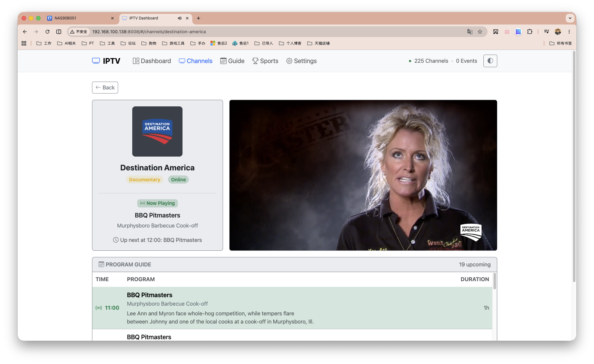Open the 工作 bookmarks folder
This screenshot has width=594, height=364.
44,43
